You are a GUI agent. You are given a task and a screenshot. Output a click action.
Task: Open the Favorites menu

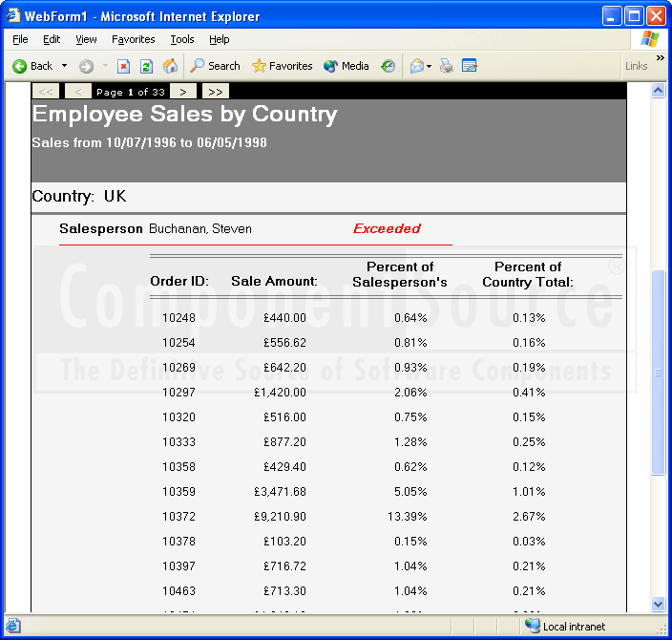pos(134,39)
